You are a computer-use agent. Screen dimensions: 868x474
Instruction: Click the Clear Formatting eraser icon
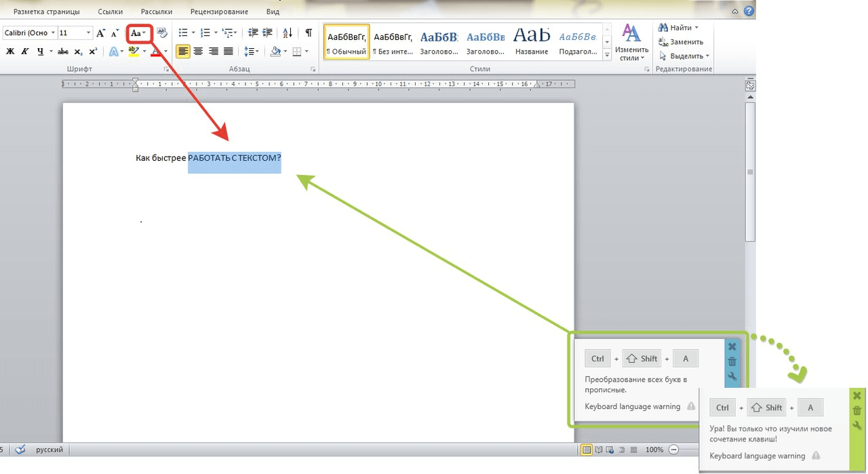(x=162, y=33)
